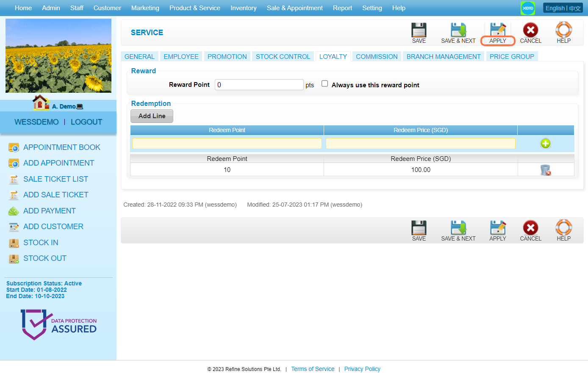Viewport: 588px width, 382px height.
Task: Switch to the GENERAL tab
Action: (x=139, y=56)
